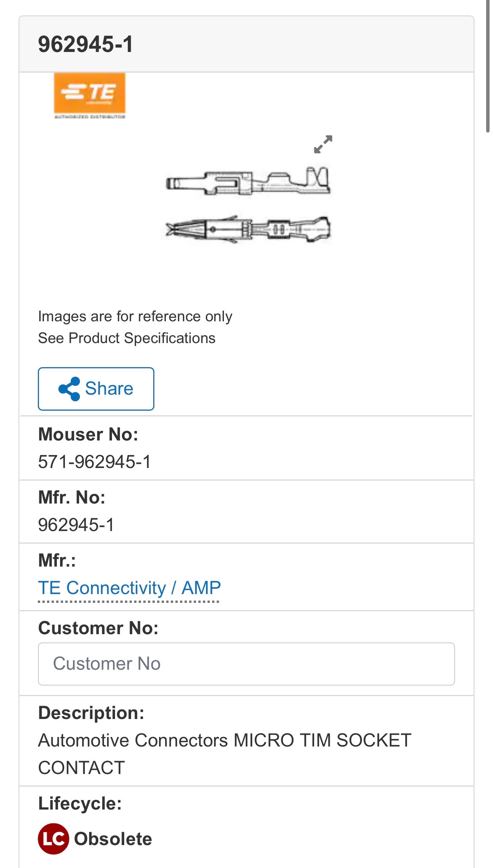
Task: Click the Obsolete lifecycle status text
Action: [x=113, y=839]
